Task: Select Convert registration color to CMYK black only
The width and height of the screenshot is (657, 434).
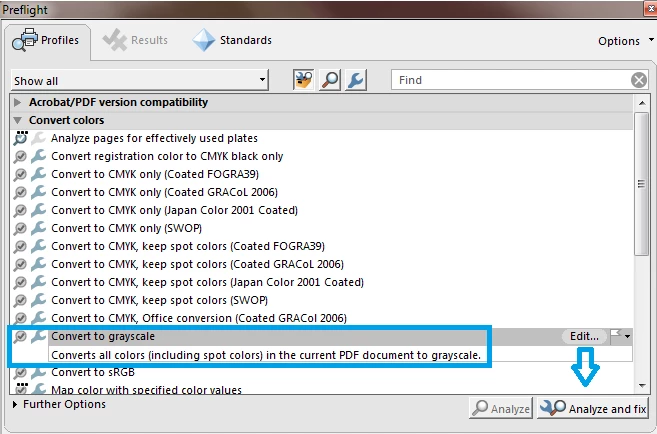Action: [x=167, y=156]
